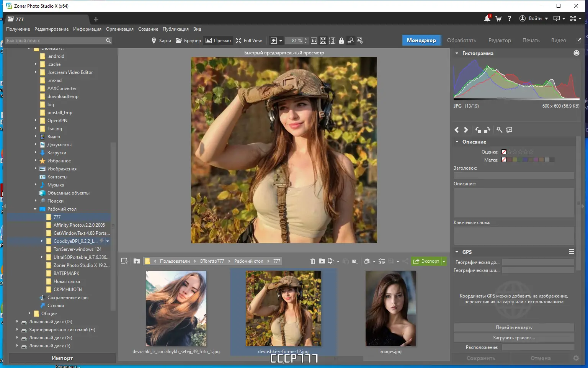Screen dimensions: 588x368
Task: Expand the Музыка folder in tree
Action: [x=36, y=185]
